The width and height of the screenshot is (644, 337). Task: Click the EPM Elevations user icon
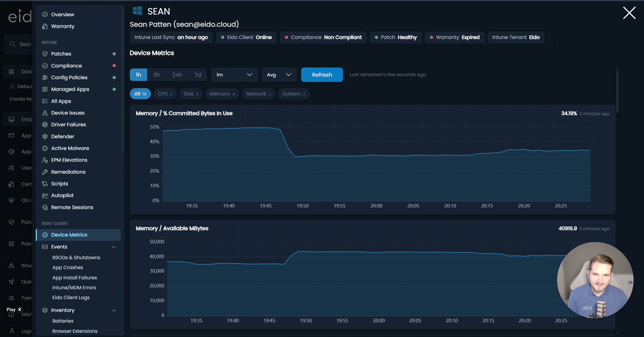pyautogui.click(x=45, y=160)
